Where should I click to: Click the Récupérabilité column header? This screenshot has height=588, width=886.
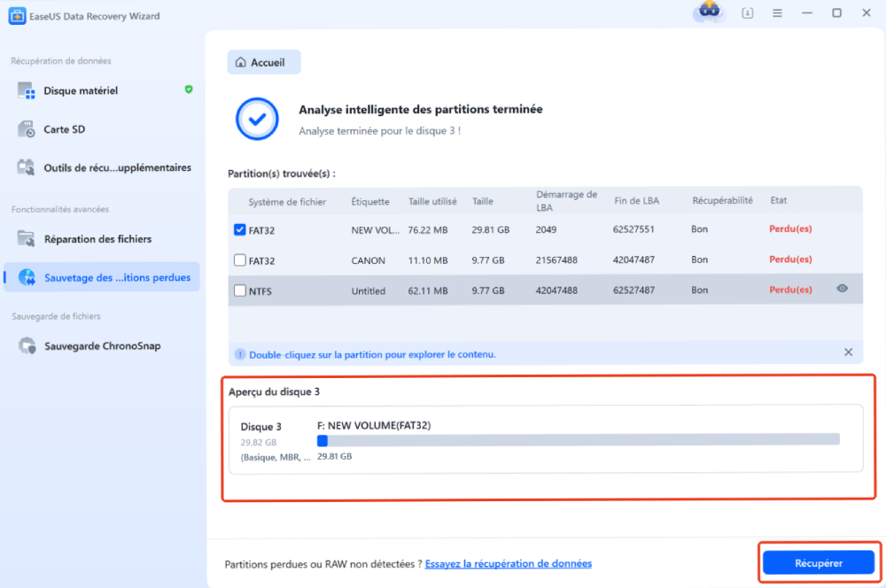tap(722, 200)
